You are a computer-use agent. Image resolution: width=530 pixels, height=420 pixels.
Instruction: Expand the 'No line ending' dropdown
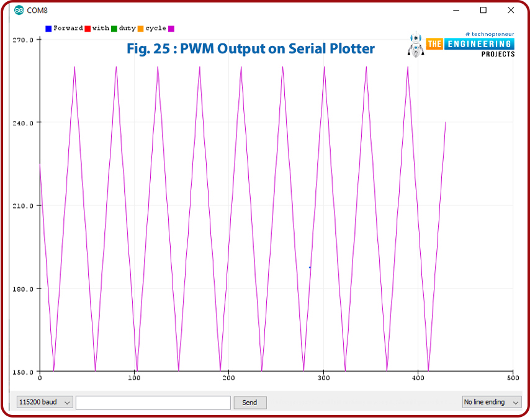pyautogui.click(x=492, y=402)
